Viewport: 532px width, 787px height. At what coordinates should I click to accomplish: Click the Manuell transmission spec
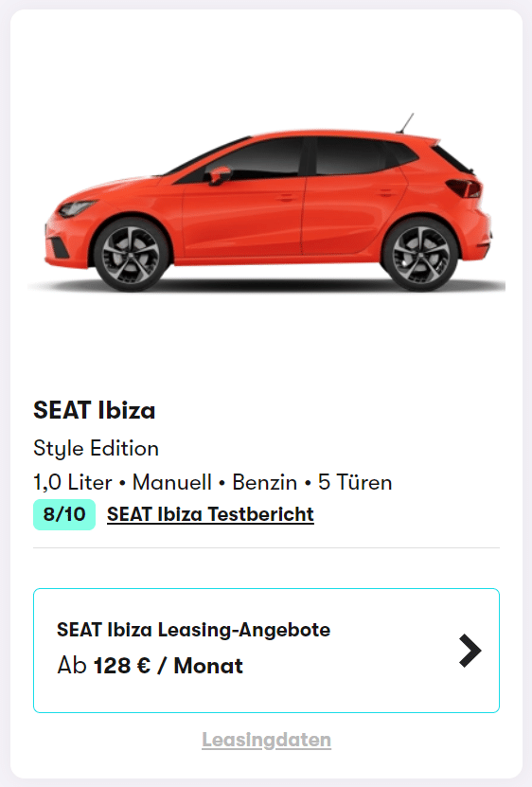(171, 482)
